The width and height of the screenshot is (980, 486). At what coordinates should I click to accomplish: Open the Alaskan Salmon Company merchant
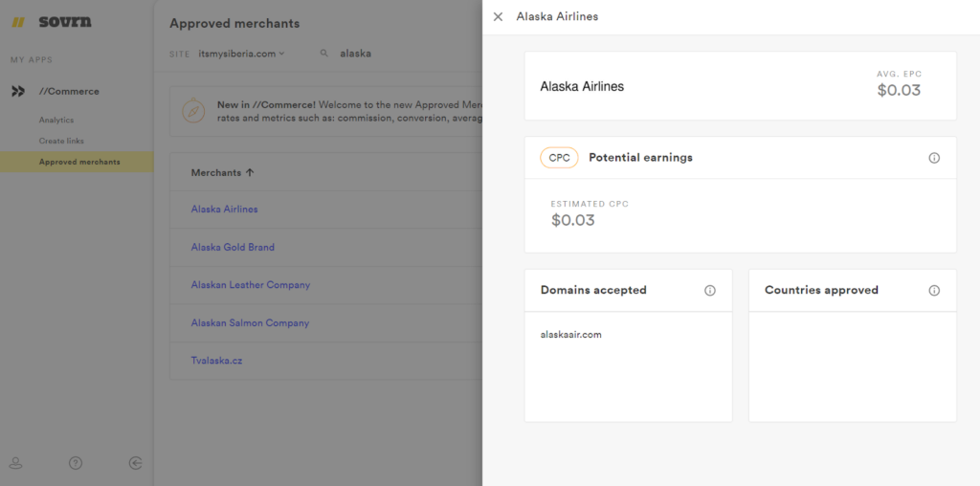click(x=250, y=323)
